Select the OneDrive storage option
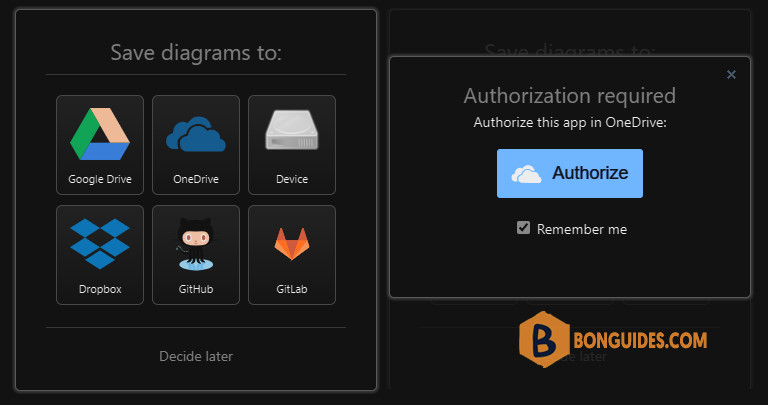The width and height of the screenshot is (768, 405). click(196, 145)
